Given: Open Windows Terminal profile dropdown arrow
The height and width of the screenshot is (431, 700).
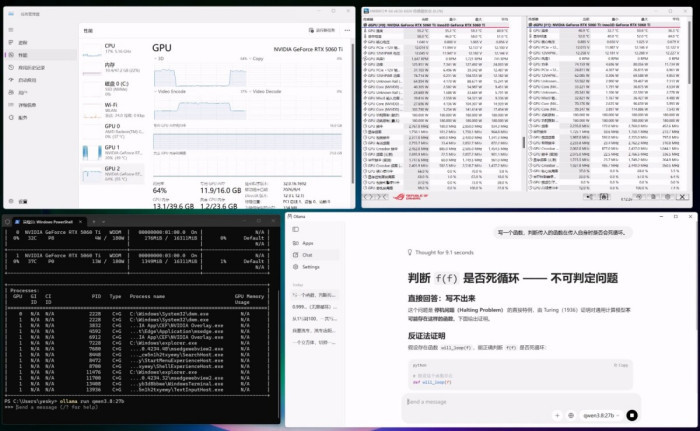Looking at the screenshot, I should (x=104, y=222).
